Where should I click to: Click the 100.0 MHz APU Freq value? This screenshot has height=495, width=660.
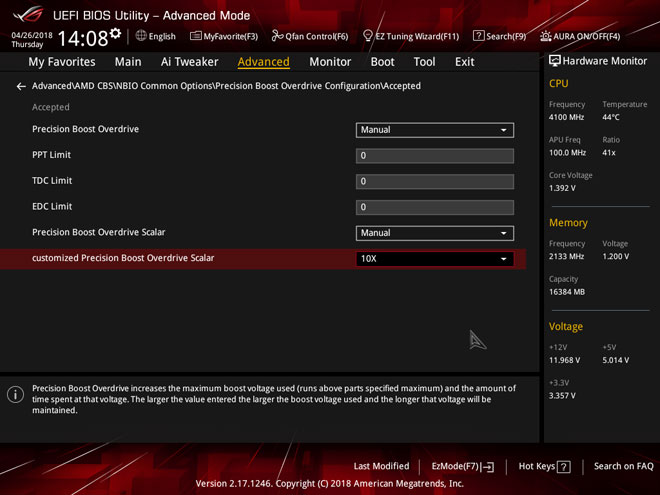(x=567, y=153)
